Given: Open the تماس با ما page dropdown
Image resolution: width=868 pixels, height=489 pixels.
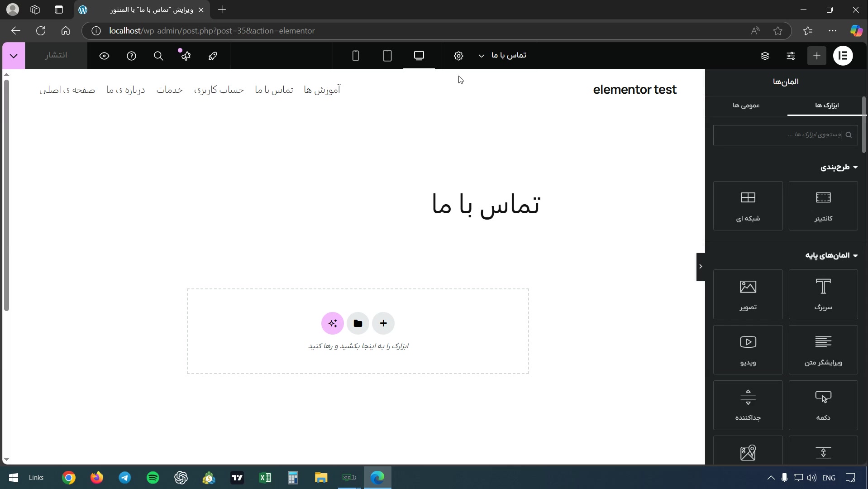Looking at the screenshot, I should pos(502,55).
